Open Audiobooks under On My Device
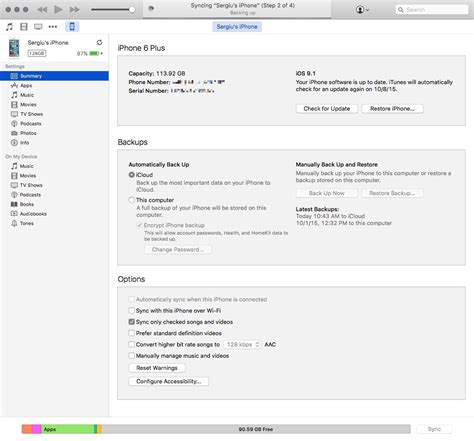This screenshot has width=474, height=441. coord(54,214)
